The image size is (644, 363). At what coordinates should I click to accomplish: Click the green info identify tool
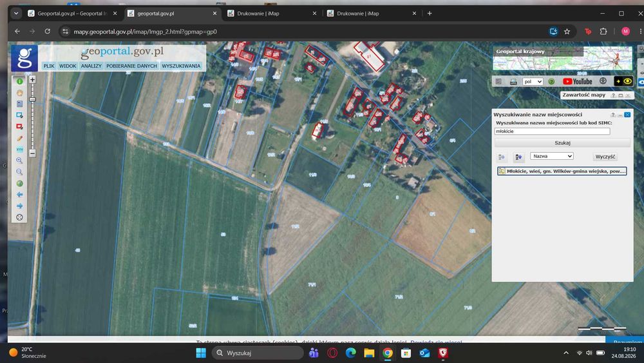(x=19, y=81)
